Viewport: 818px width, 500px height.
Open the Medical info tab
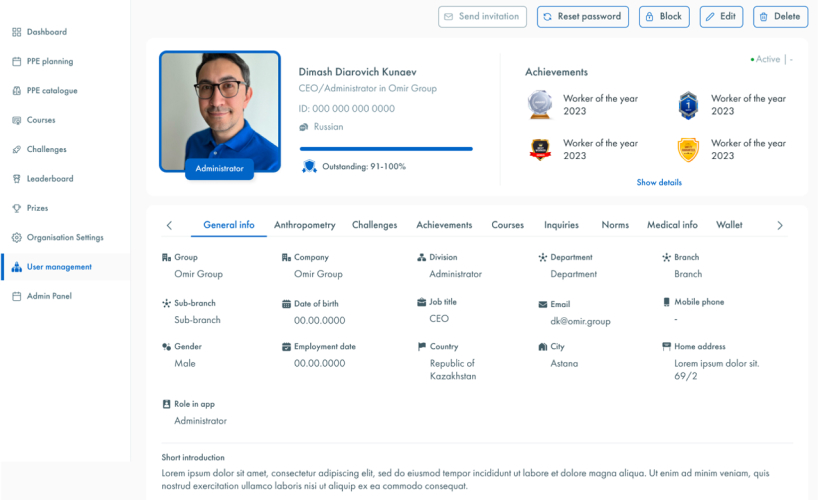672,225
